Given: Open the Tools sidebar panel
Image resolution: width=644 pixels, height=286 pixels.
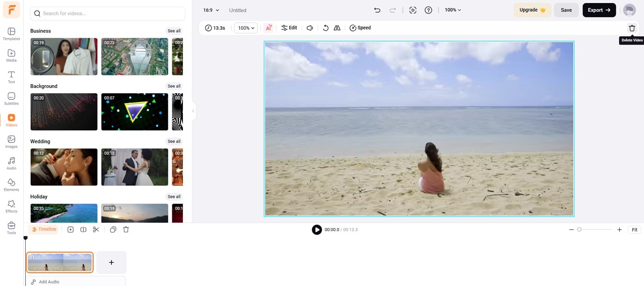Looking at the screenshot, I should [11, 228].
